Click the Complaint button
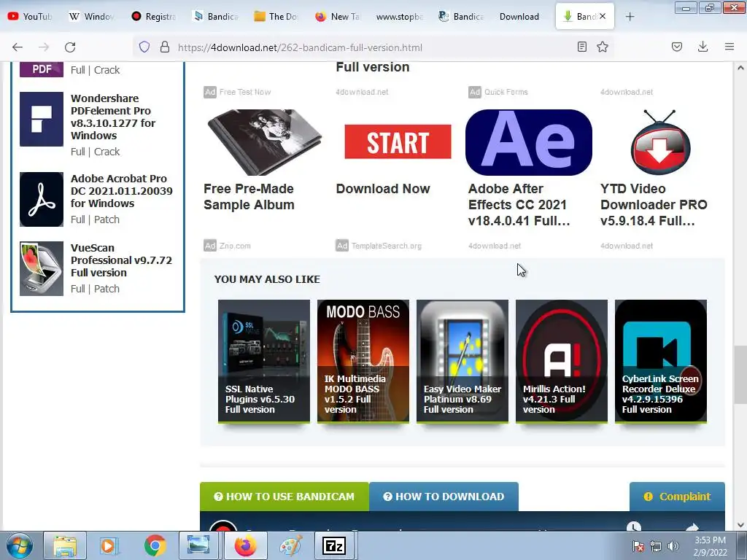 coord(677,497)
